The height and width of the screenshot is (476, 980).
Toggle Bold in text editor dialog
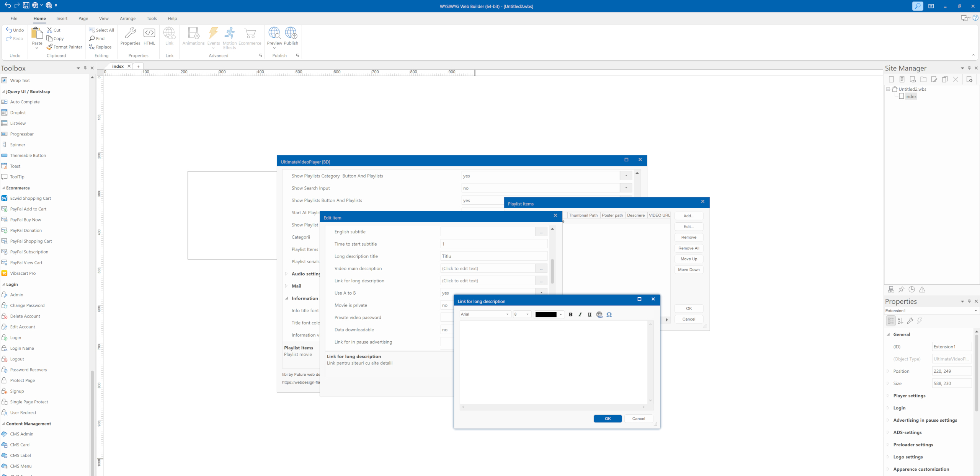tap(570, 315)
